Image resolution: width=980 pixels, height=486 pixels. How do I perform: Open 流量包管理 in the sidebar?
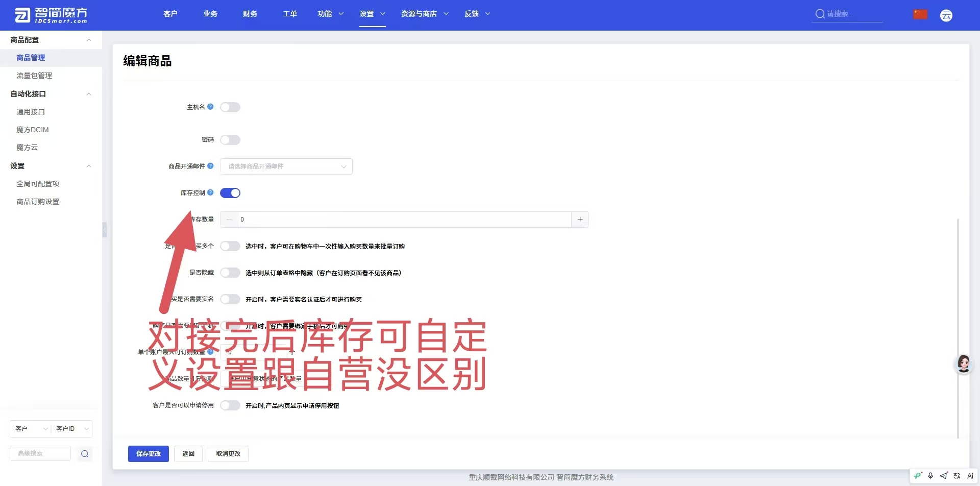click(34, 76)
